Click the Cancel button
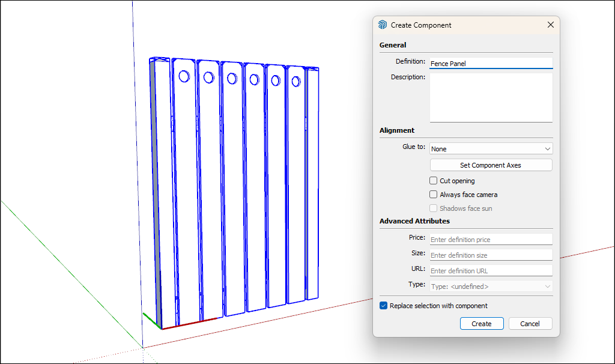 (x=530, y=323)
